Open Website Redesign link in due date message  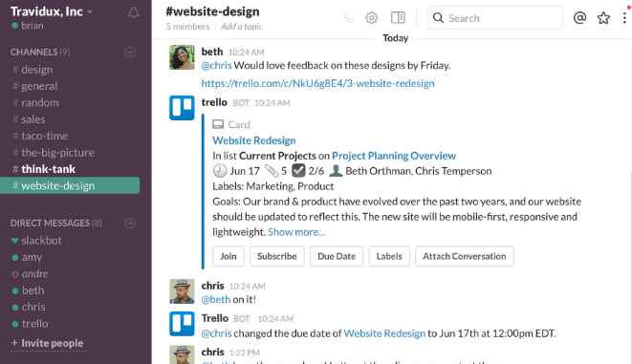pos(384,333)
